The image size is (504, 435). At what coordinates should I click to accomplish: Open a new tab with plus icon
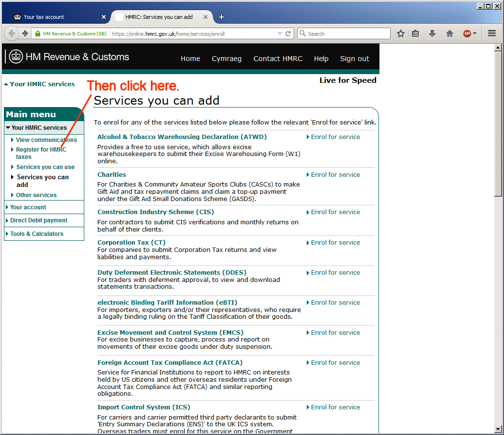221,17
